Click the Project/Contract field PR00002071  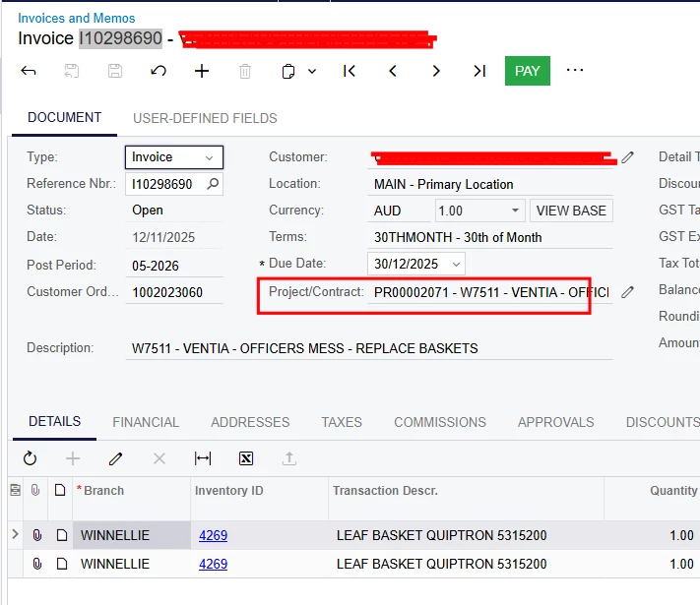(x=489, y=292)
